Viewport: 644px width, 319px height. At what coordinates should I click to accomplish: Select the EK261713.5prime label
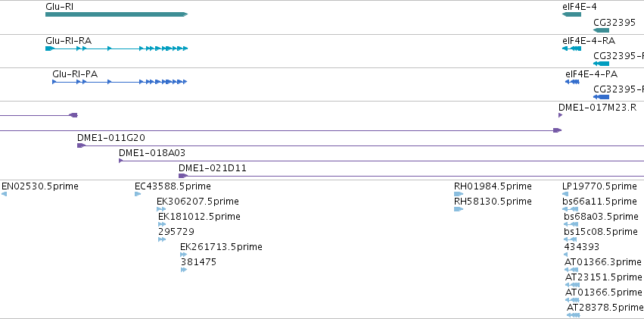pyautogui.click(x=222, y=247)
